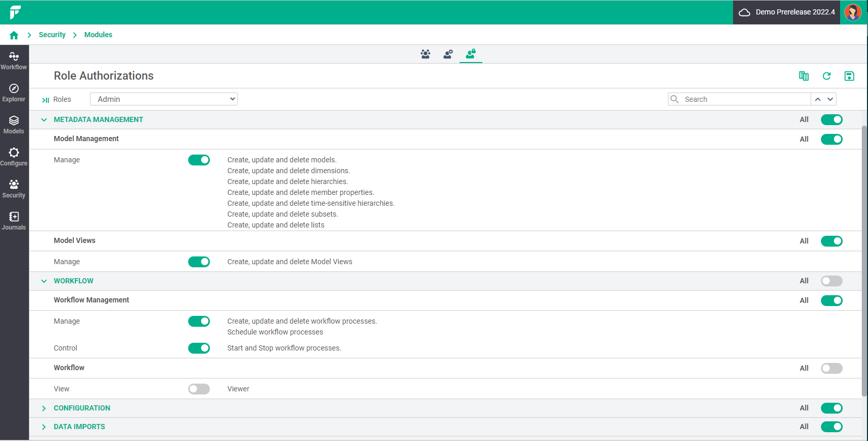This screenshot has height=441, width=868.
Task: Click the search magnifier icon
Action: pyautogui.click(x=675, y=99)
